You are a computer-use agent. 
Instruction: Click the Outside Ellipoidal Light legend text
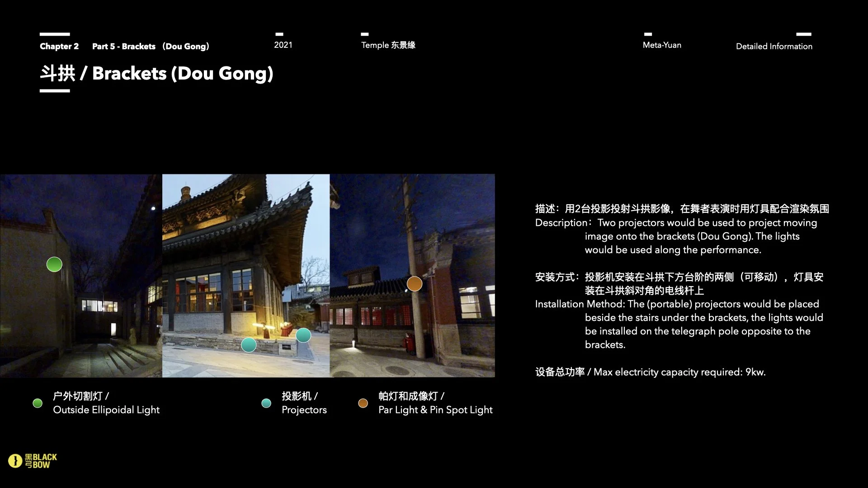[106, 410]
